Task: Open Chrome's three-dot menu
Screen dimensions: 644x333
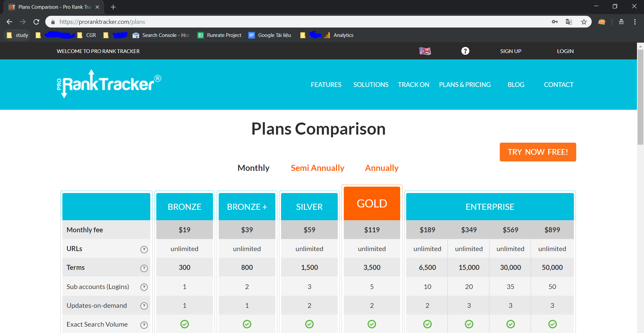Action: tap(635, 22)
